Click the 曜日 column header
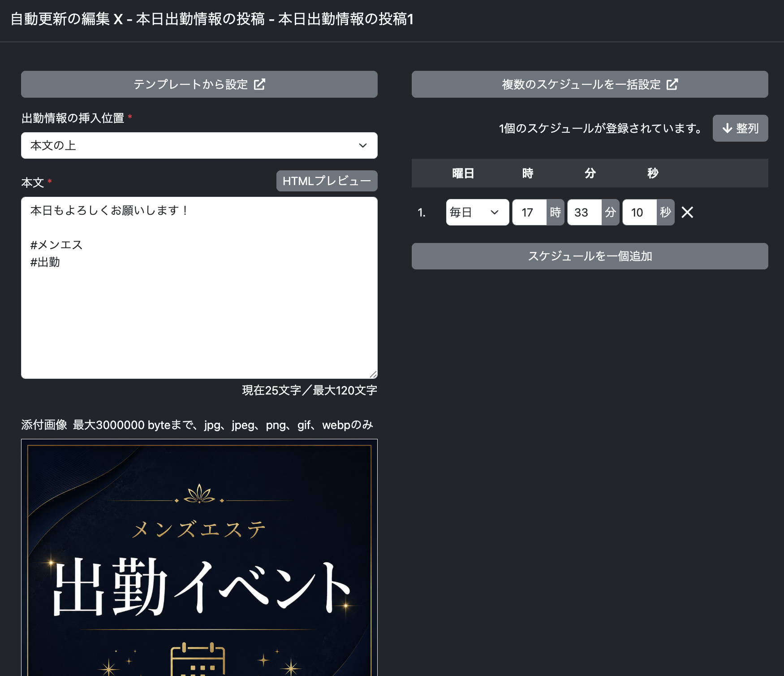The width and height of the screenshot is (784, 676). click(463, 173)
